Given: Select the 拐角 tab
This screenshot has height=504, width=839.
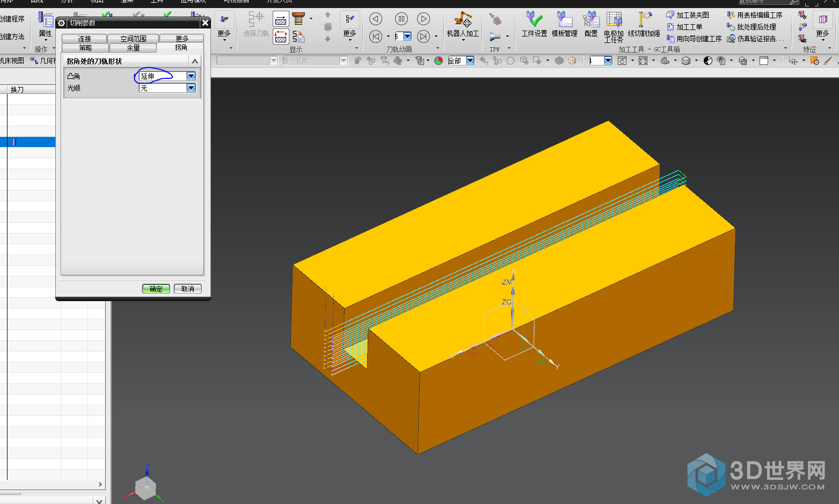Looking at the screenshot, I should click(x=181, y=47).
